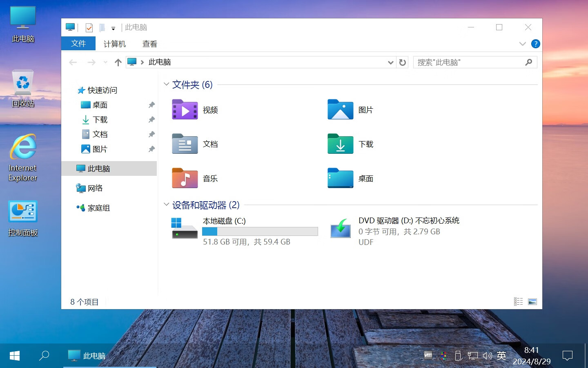Collapse the 文件夹 (6) group
The height and width of the screenshot is (368, 588).
tap(166, 84)
